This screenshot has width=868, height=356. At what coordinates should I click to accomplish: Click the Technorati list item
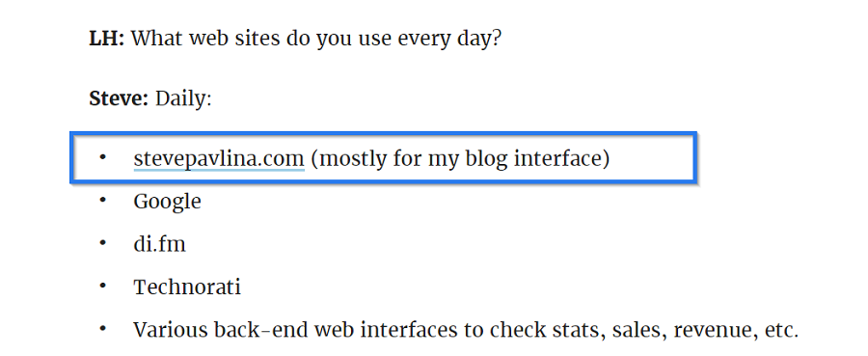tap(187, 287)
